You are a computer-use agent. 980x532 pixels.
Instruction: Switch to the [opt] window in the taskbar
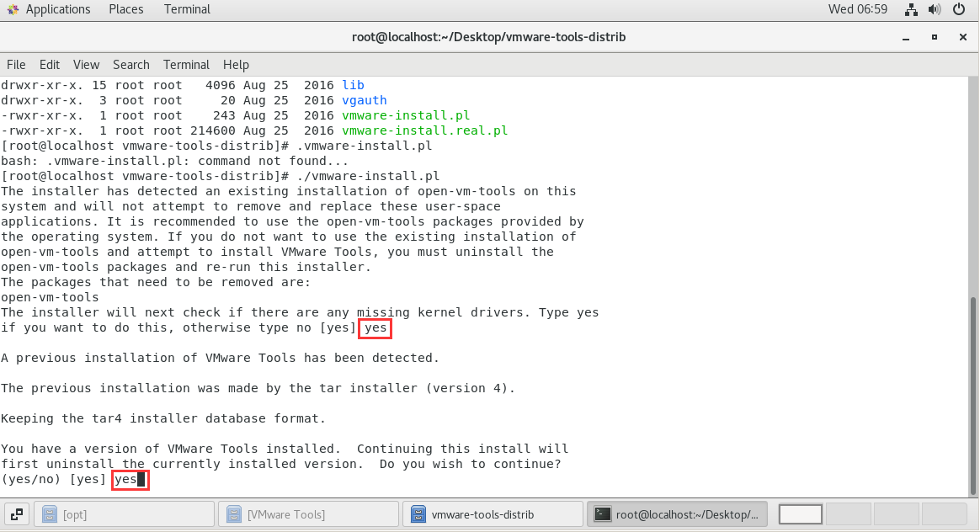(124, 514)
